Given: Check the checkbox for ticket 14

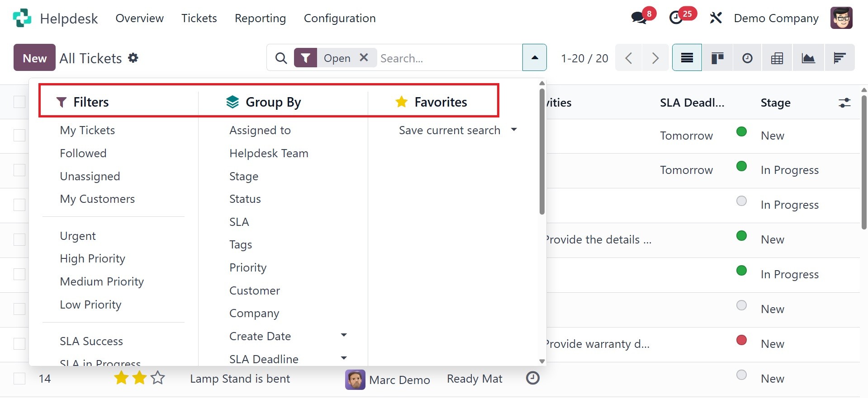Looking at the screenshot, I should (19, 379).
